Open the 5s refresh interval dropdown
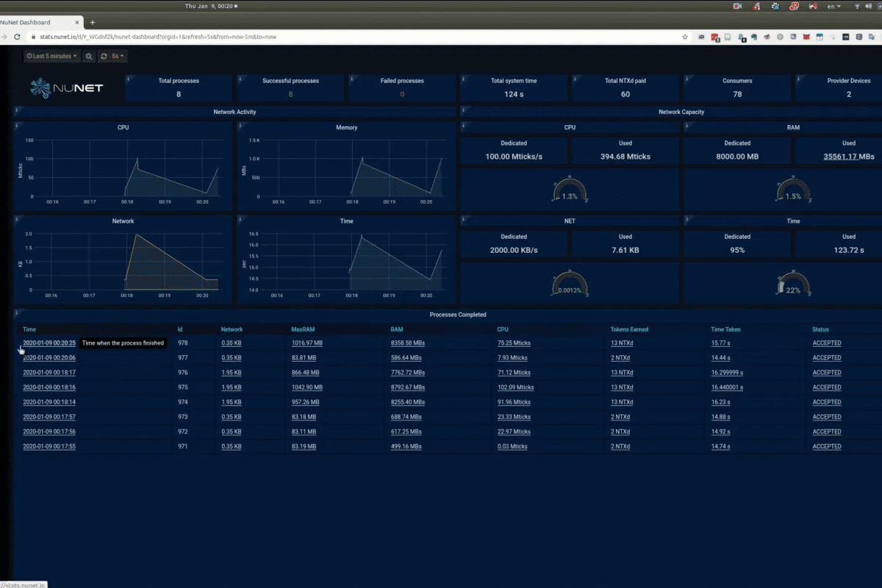 pyautogui.click(x=116, y=56)
